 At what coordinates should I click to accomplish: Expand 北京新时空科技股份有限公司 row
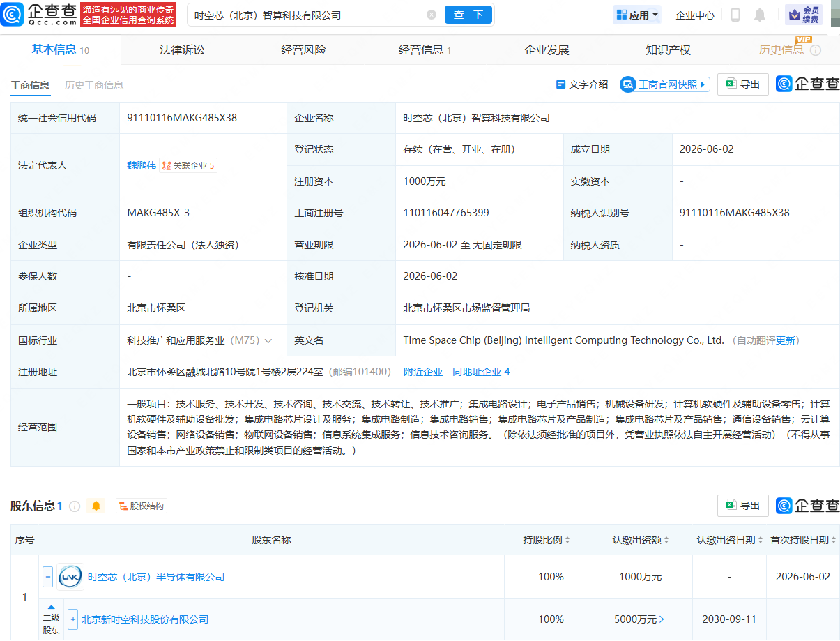[x=72, y=619]
